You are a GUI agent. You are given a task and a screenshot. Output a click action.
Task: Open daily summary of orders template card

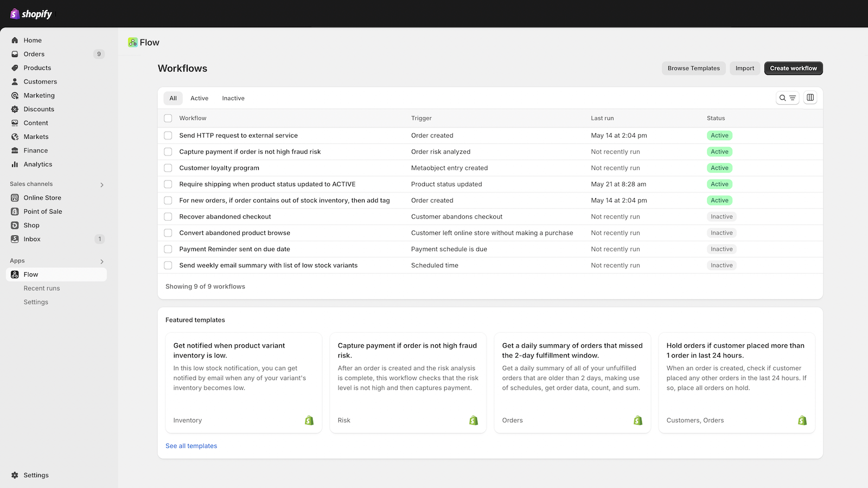(x=572, y=383)
